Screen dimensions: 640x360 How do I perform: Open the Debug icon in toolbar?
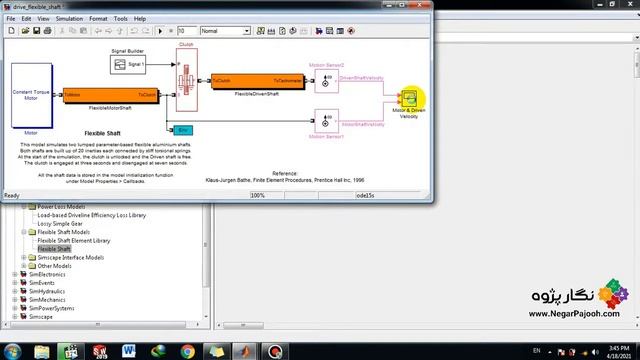click(x=351, y=31)
